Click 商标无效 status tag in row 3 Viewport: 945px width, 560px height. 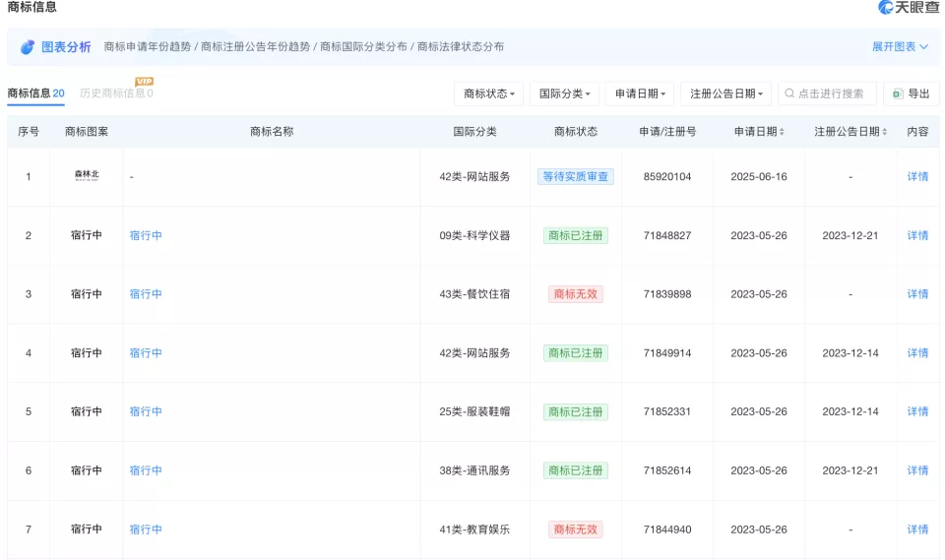pos(576,294)
